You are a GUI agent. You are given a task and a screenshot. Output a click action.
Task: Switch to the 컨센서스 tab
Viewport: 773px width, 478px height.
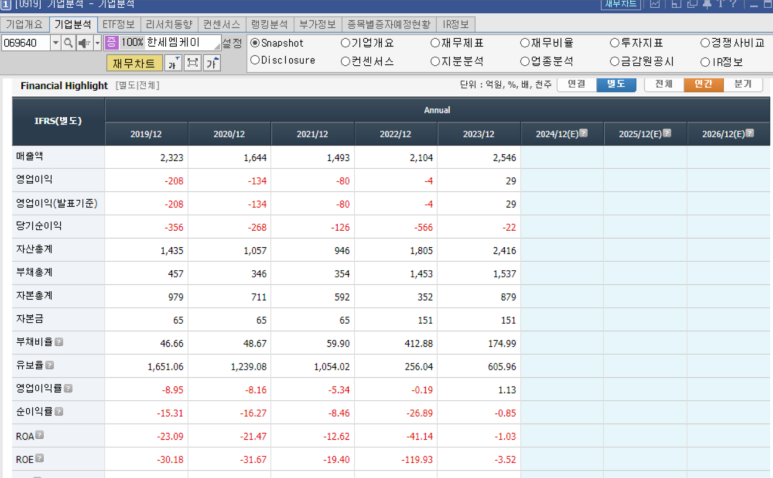(221, 24)
